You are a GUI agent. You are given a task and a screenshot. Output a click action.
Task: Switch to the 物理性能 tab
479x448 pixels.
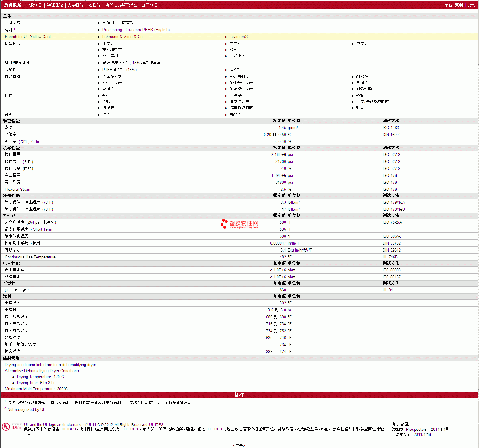point(55,5)
